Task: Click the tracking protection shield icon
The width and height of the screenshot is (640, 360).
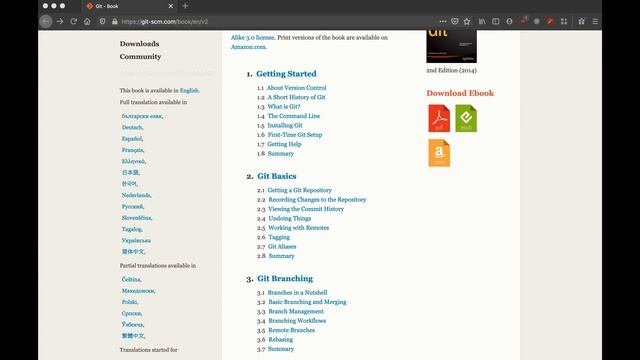Action: [x=102, y=22]
